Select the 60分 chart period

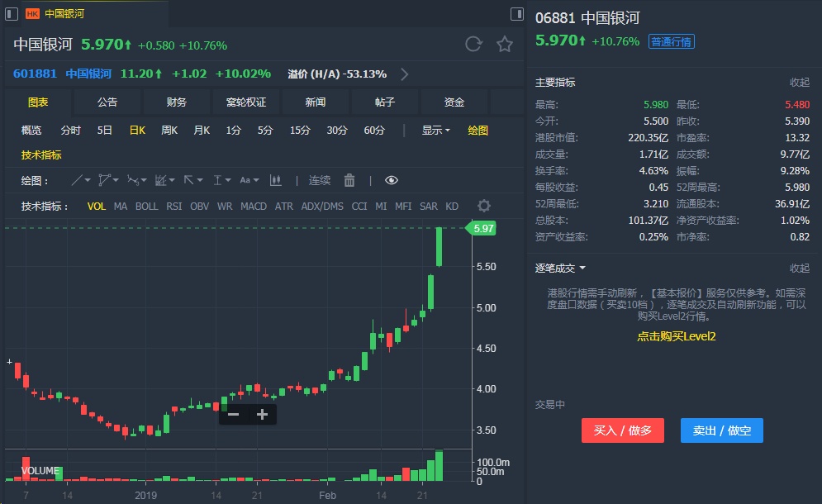click(x=374, y=130)
